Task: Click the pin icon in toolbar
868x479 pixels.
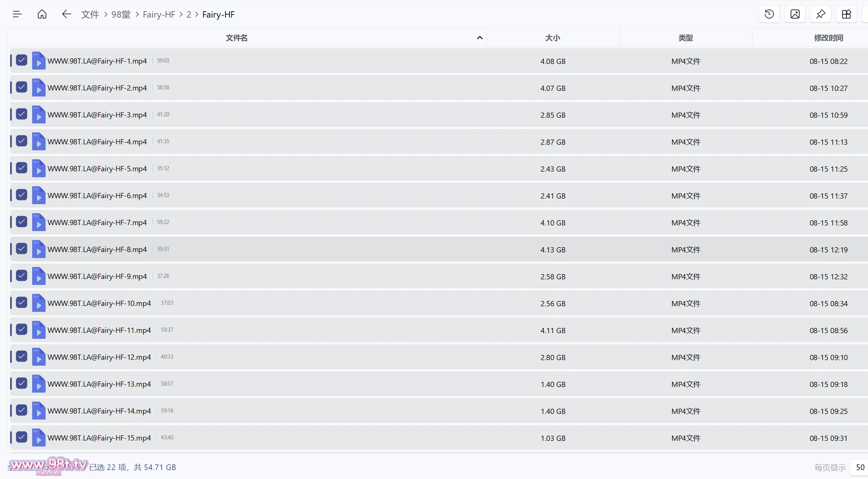Action: [821, 14]
